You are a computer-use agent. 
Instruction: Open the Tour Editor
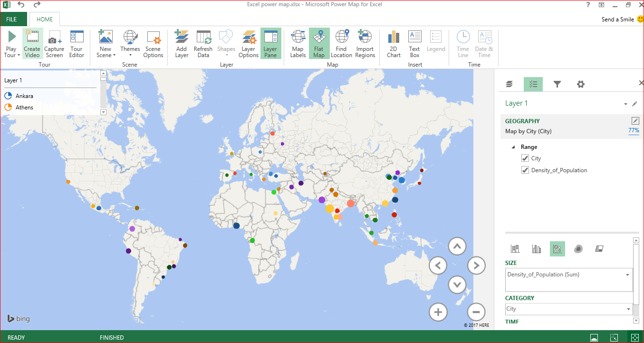[x=77, y=44]
